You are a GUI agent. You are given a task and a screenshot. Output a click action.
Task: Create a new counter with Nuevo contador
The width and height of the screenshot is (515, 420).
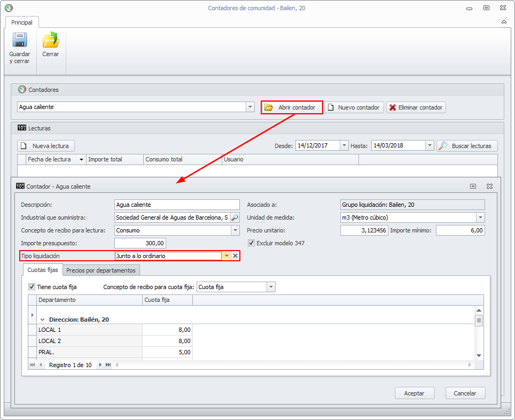tap(354, 107)
